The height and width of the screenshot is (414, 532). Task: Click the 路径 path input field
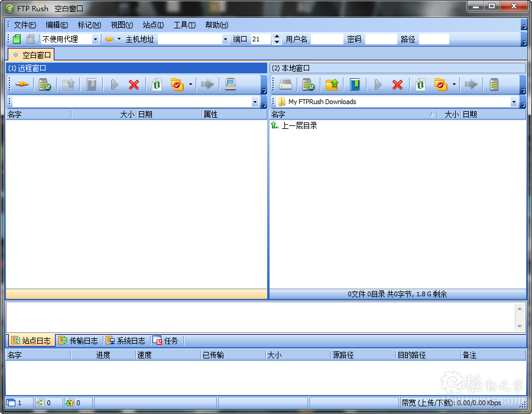[434, 39]
